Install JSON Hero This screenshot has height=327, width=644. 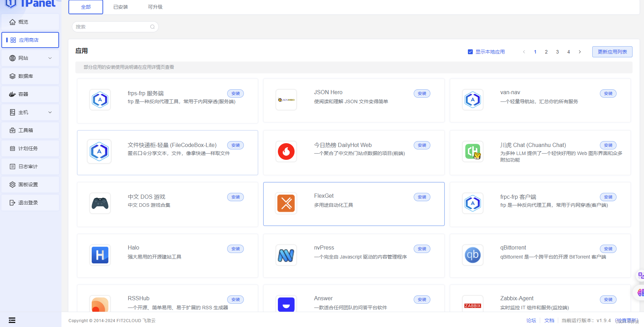422,93
